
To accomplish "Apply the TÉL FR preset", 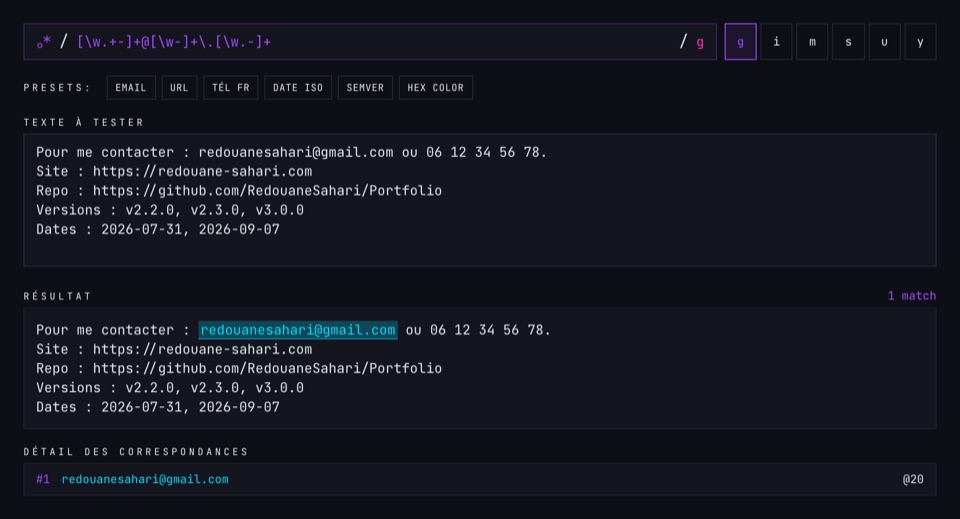I will tap(231, 88).
